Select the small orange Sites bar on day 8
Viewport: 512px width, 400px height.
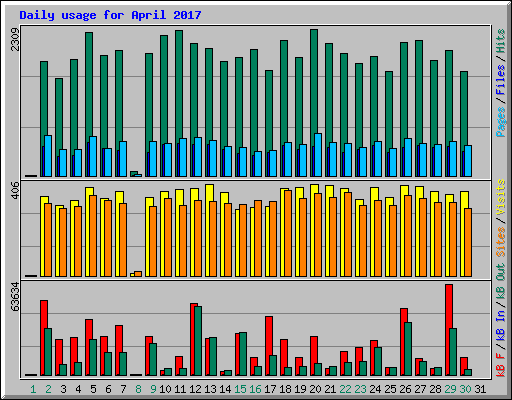pyautogui.click(x=138, y=274)
